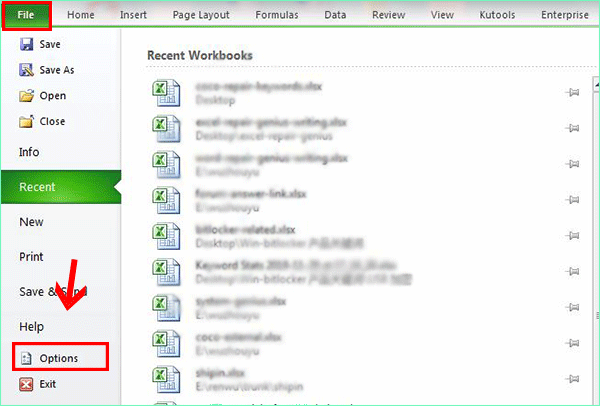Click the recent list scrollbar up arrow
Screen dimensions: 600x406
tap(597, 84)
